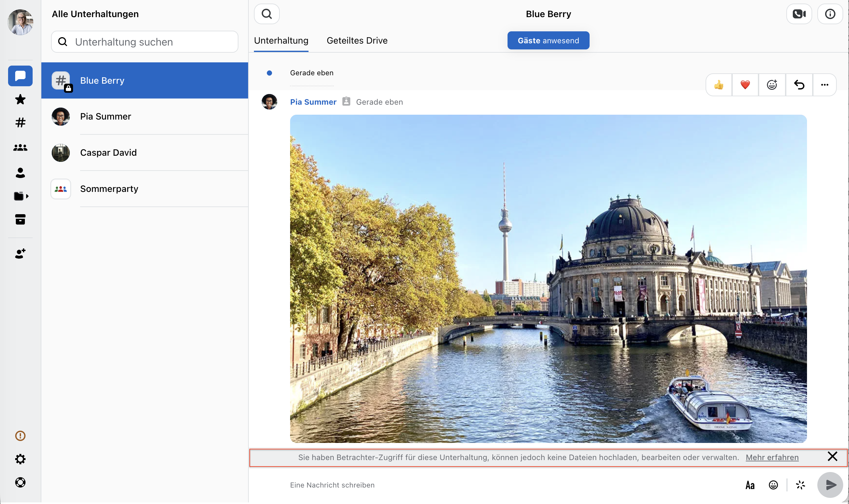Click the contact badge next to Pia Summer
Viewport: 849px width, 504px height.
click(x=346, y=101)
